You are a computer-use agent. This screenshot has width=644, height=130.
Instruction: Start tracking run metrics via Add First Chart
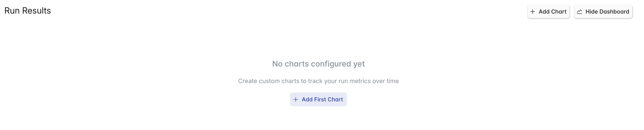coord(318,99)
